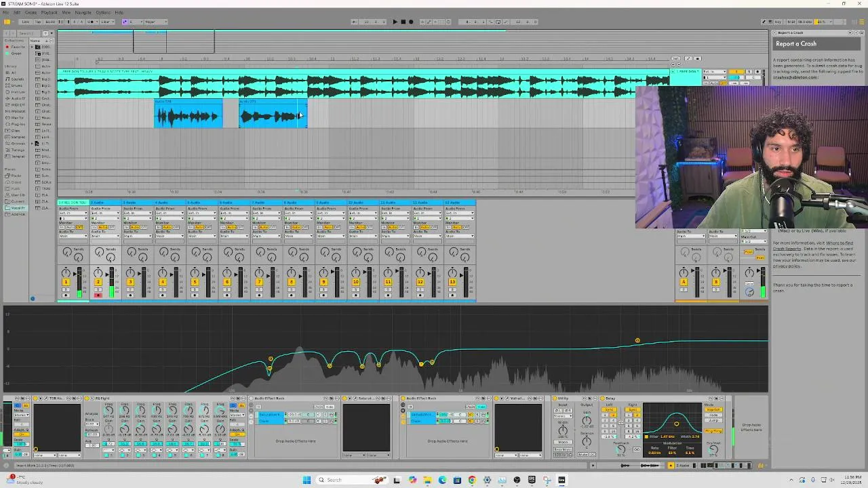Select Green collection label
Viewport: 868px width, 488px height.
point(15,53)
